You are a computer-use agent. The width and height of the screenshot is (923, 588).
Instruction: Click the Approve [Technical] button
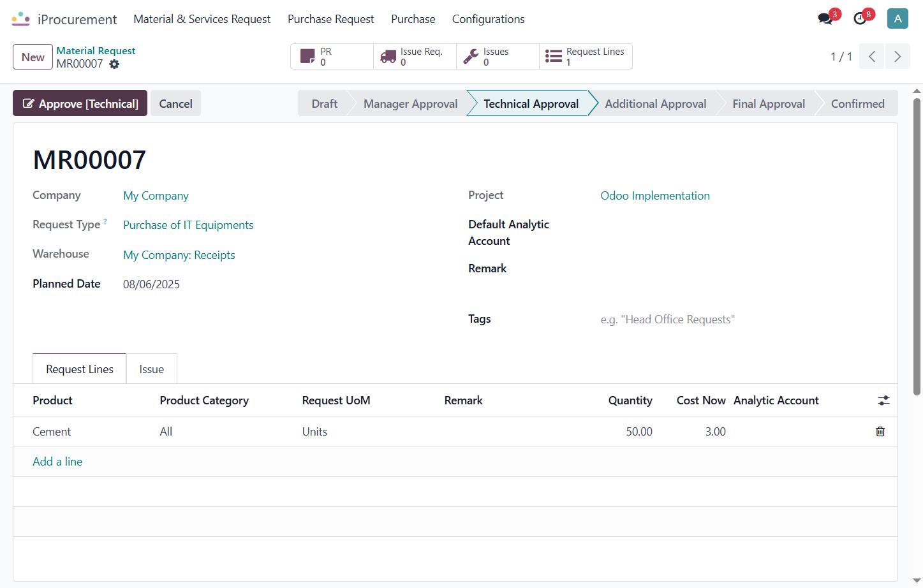(80, 103)
